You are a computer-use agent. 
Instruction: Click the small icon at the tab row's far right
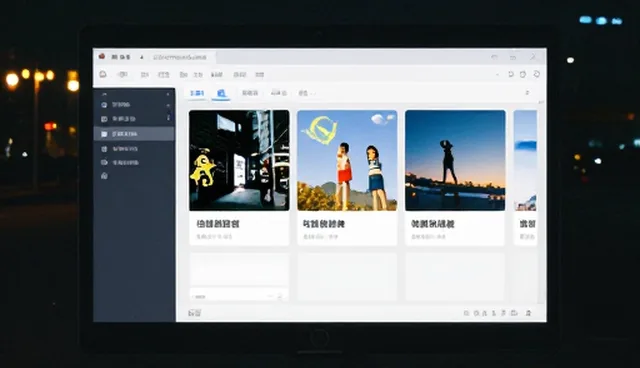pos(527,93)
